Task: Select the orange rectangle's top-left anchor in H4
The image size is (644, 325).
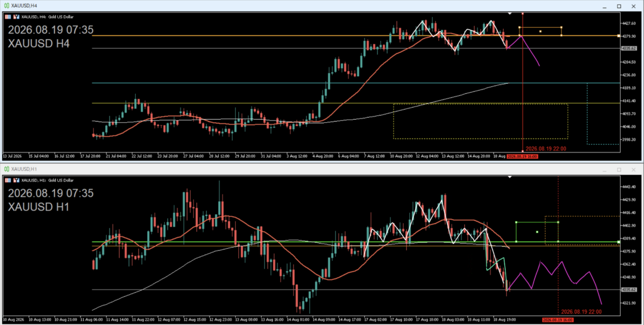Action: 519,28
